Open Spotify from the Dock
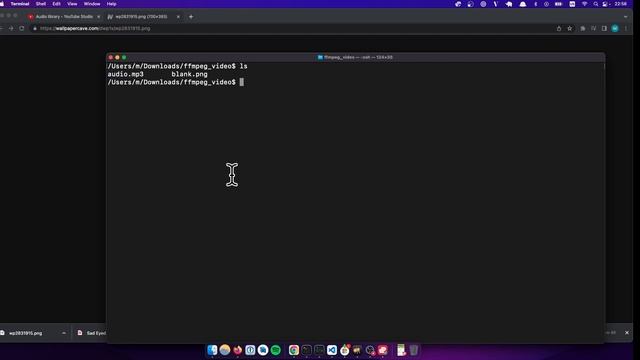The height and width of the screenshot is (360, 640). point(276,350)
